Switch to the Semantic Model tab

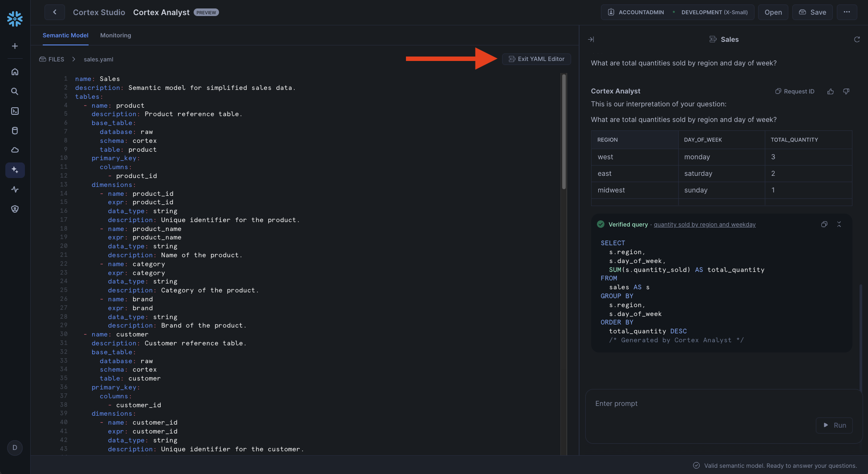click(65, 35)
